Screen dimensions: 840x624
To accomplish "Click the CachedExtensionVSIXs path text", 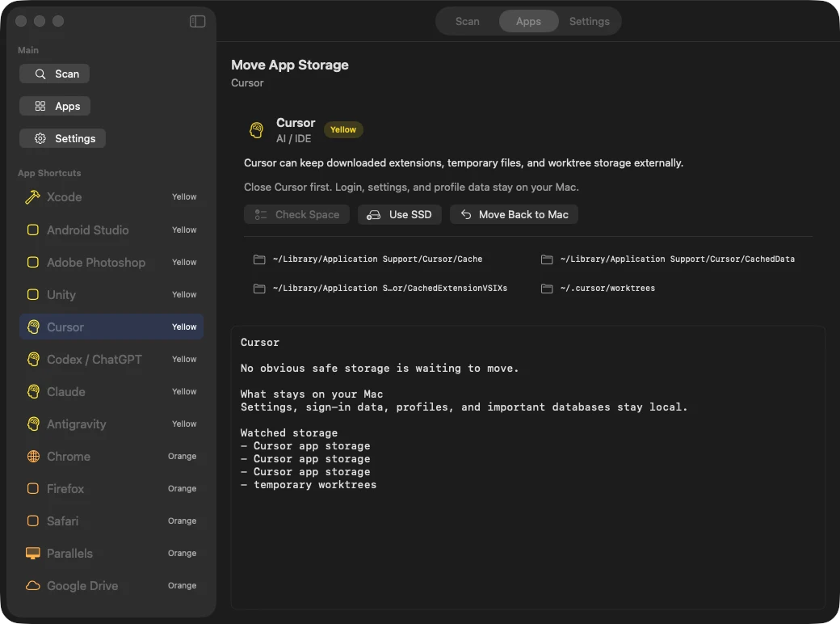I will [389, 288].
